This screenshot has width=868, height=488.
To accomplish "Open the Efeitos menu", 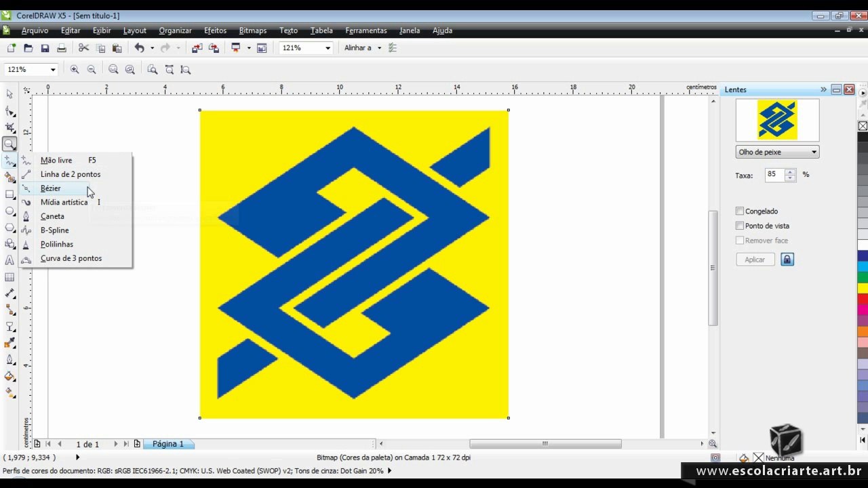I will 215,30.
